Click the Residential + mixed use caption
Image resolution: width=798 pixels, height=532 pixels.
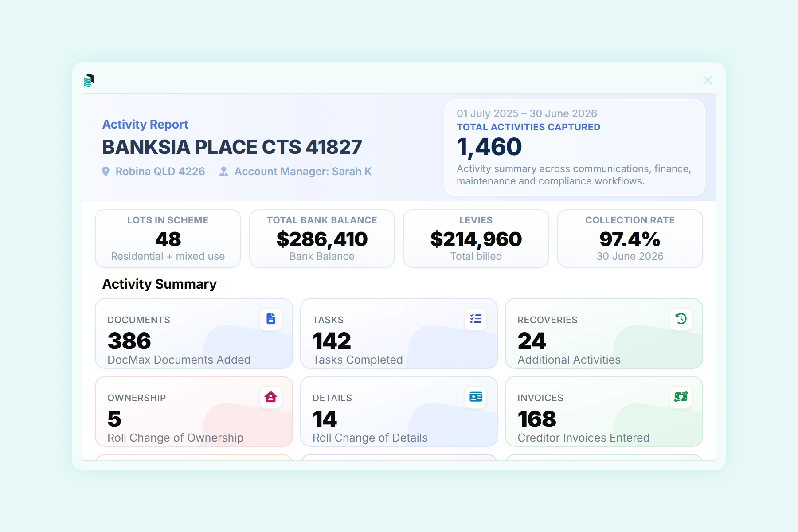point(168,256)
